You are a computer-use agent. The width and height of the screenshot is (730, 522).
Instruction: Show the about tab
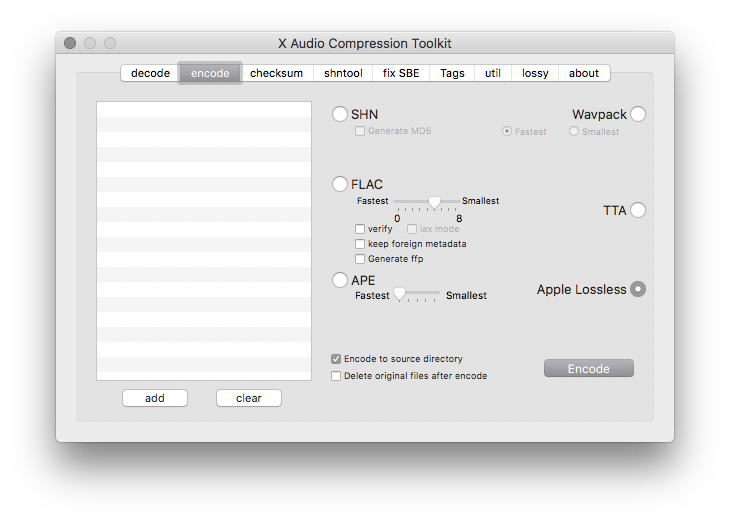584,73
